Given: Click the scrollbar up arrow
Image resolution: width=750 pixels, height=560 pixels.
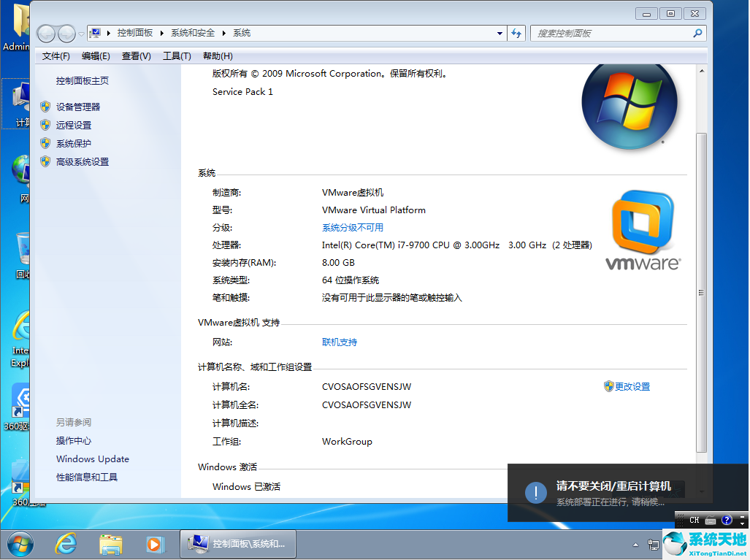Looking at the screenshot, I should pos(701,72).
